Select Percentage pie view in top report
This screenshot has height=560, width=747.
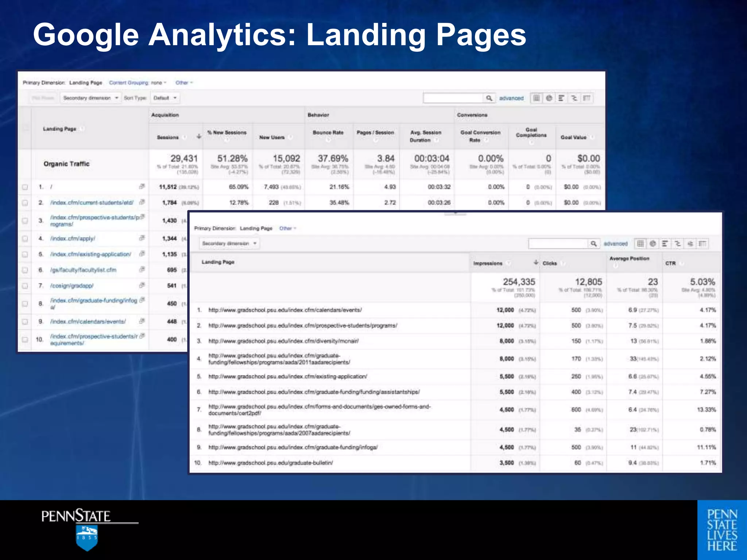(549, 98)
